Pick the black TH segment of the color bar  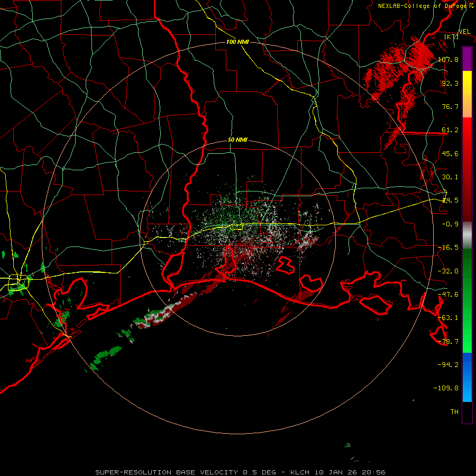[x=467, y=413]
